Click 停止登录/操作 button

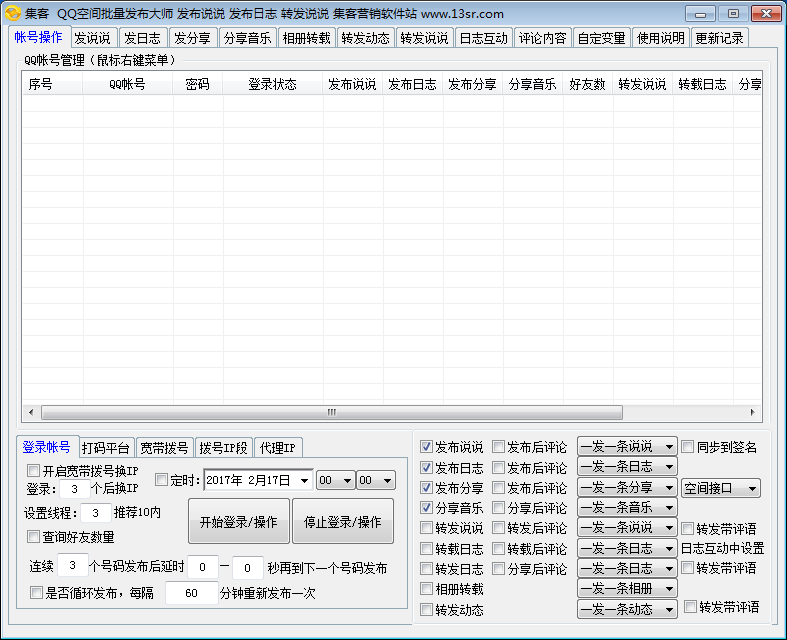[x=343, y=522]
